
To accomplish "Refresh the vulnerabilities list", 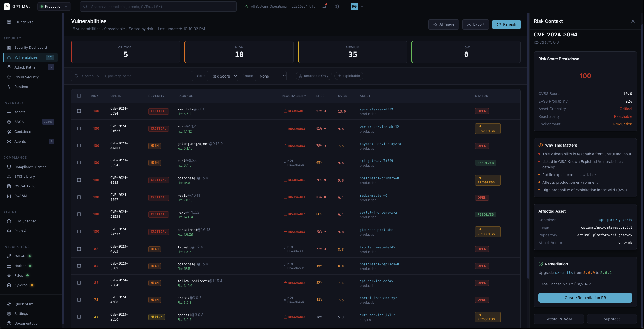I will tap(506, 24).
